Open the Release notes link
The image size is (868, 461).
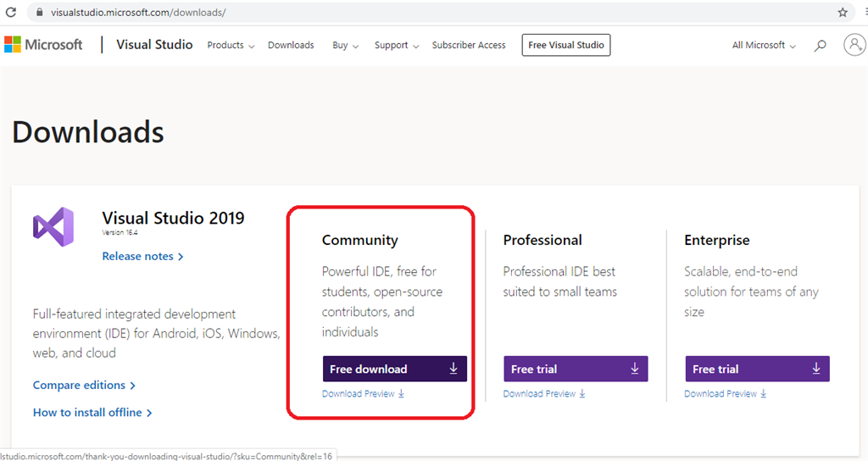(x=142, y=256)
